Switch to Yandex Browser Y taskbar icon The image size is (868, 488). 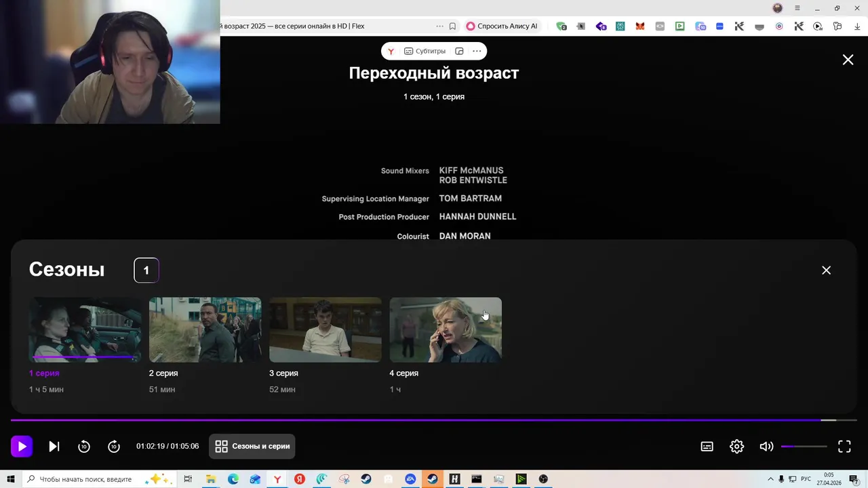point(277,479)
